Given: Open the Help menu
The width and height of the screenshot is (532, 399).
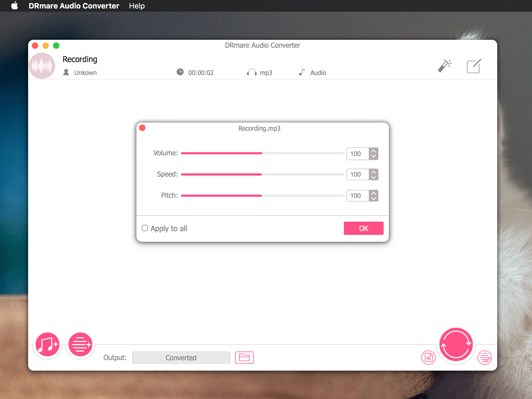Looking at the screenshot, I should pos(137,6).
